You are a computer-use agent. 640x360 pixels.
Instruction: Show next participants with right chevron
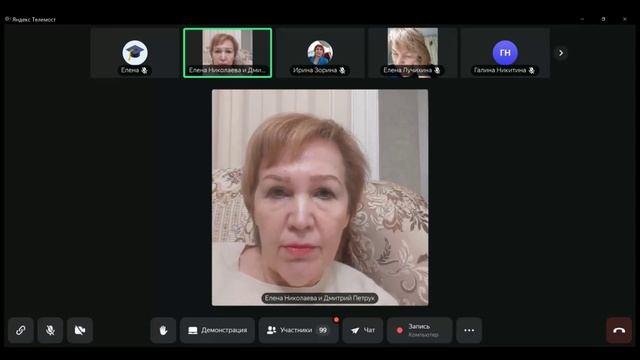(561, 53)
